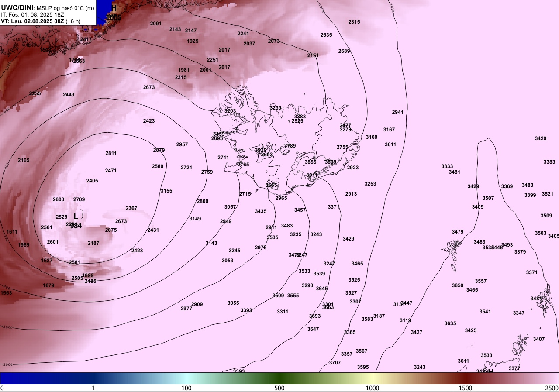Click the UWC/DINI title in the header box
The image size is (559, 392).
coord(17,7)
